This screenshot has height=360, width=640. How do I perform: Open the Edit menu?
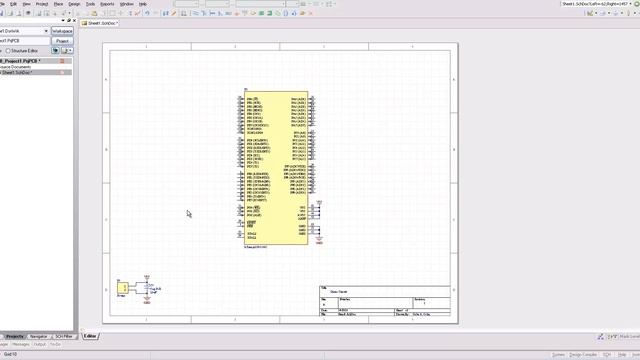(13, 4)
